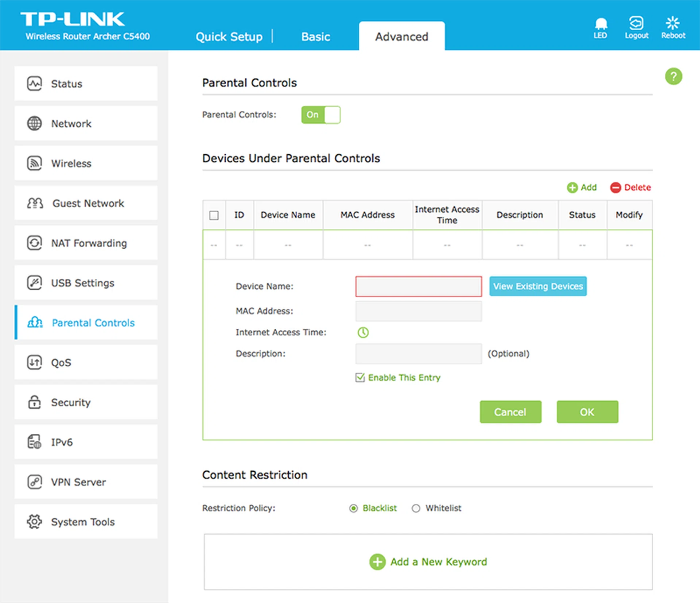
Task: Click the Device Name input field
Action: (x=418, y=286)
